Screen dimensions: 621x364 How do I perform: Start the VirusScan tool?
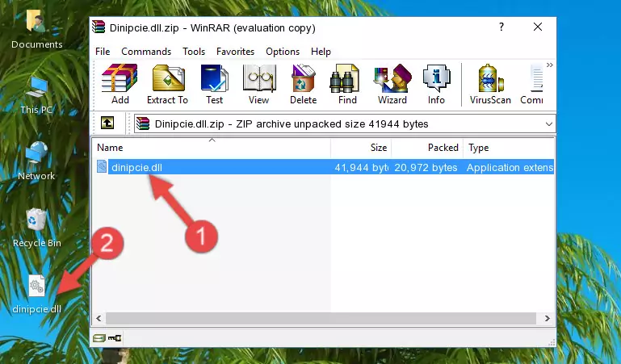click(490, 84)
